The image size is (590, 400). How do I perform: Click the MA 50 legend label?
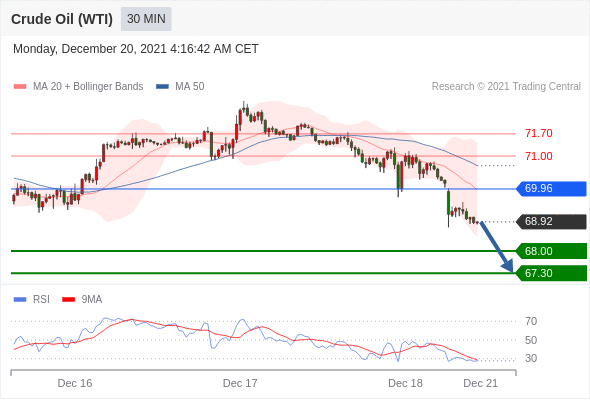[x=190, y=87]
